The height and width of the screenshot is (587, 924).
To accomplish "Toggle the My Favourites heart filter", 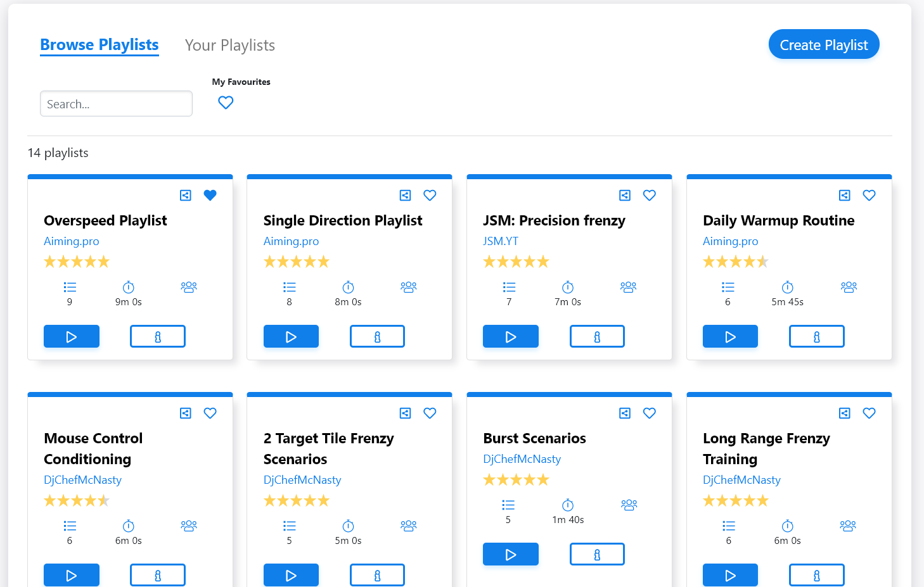I will click(226, 103).
